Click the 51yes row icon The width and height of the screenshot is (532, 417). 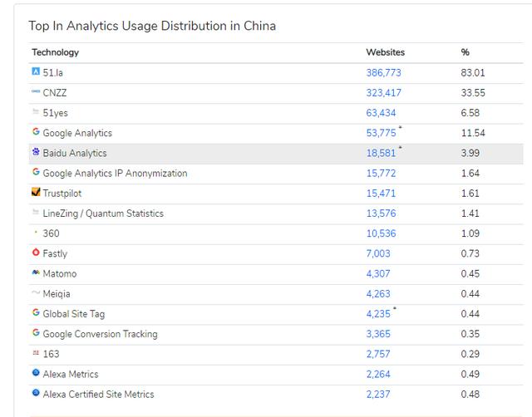point(36,111)
